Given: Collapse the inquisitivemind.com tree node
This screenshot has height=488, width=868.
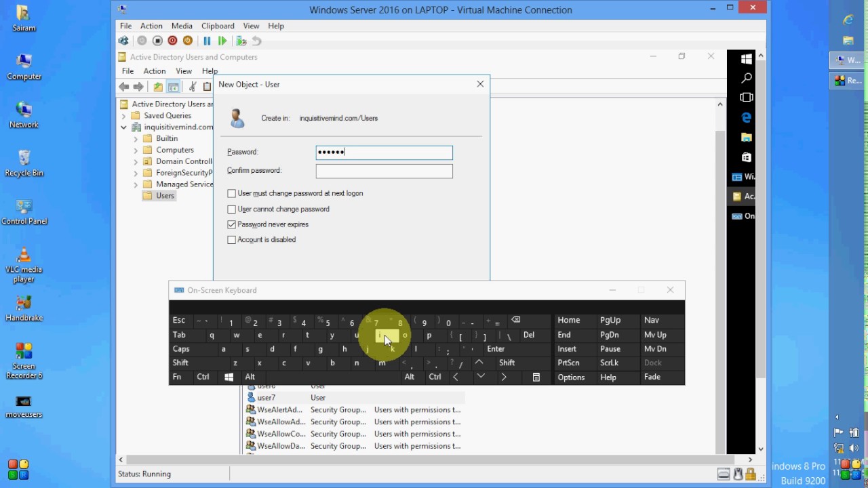Looking at the screenshot, I should coord(124,127).
